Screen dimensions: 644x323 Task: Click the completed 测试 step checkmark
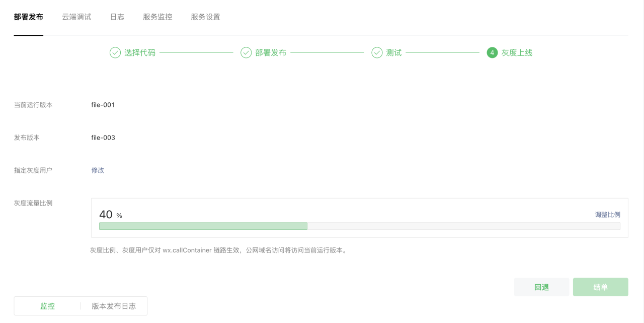coord(377,52)
